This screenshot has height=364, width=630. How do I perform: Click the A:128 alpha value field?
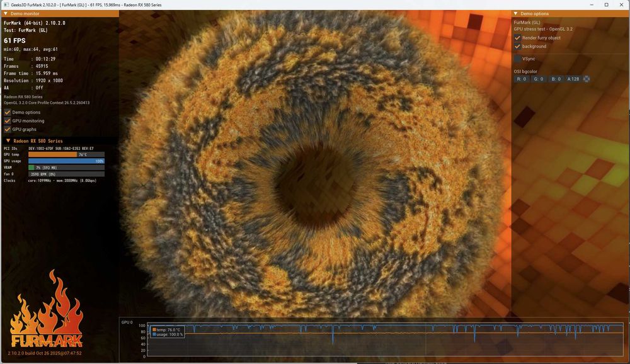pyautogui.click(x=573, y=79)
